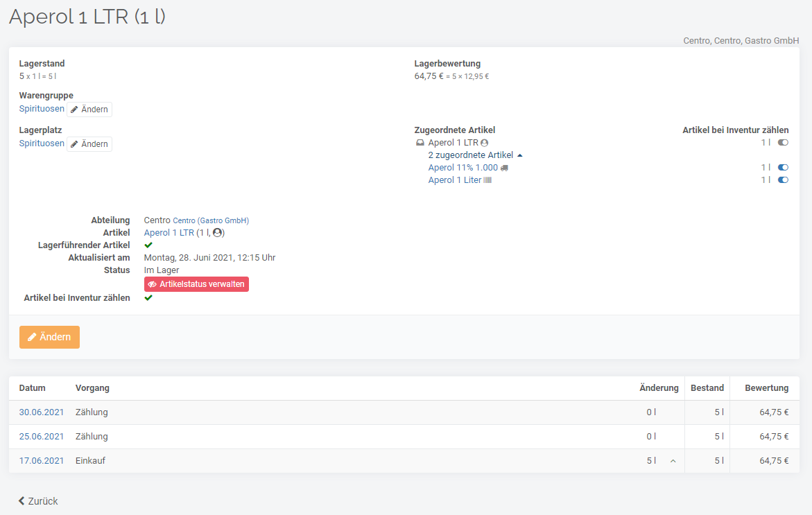Click the Bestand column header
The image size is (812, 515).
coord(707,388)
